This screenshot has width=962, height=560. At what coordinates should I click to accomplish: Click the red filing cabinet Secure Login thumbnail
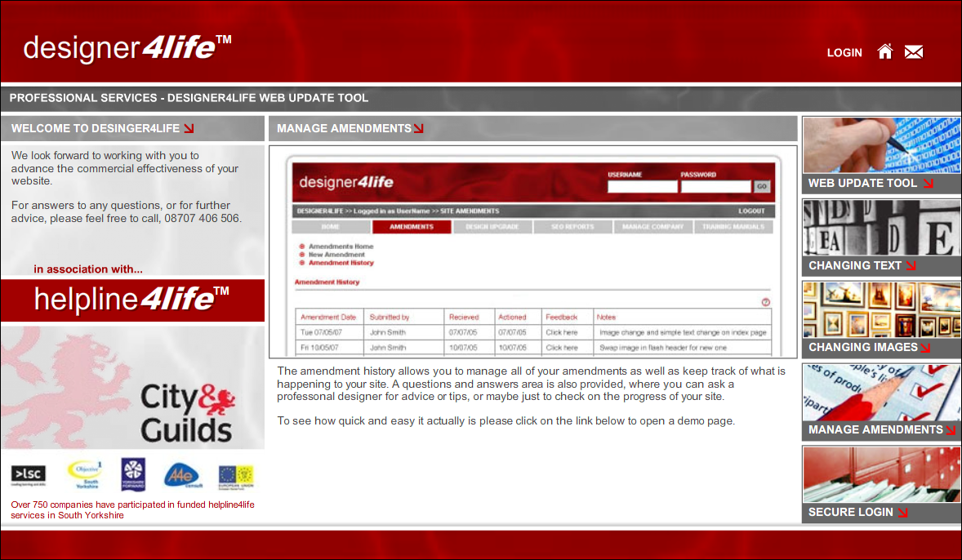pos(882,474)
